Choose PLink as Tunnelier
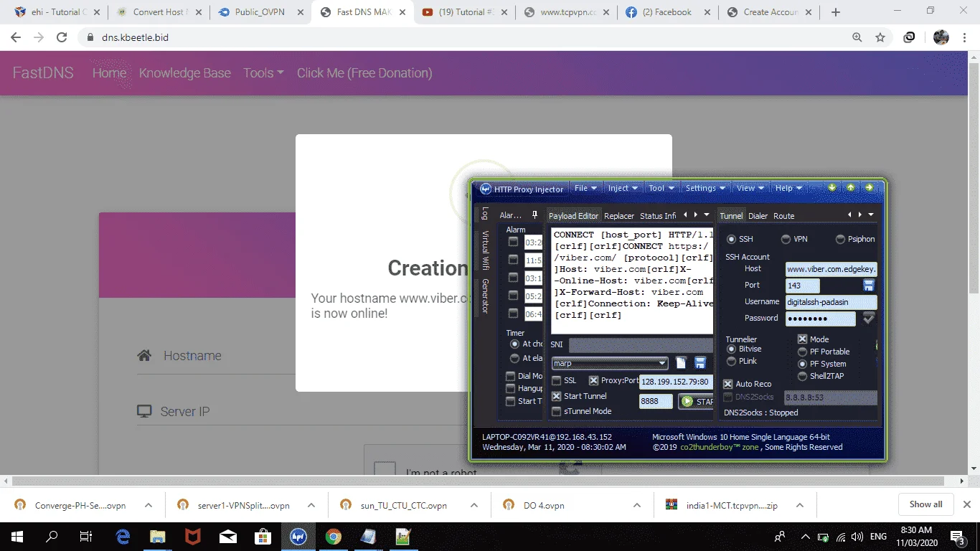This screenshot has width=980, height=551. click(x=732, y=361)
